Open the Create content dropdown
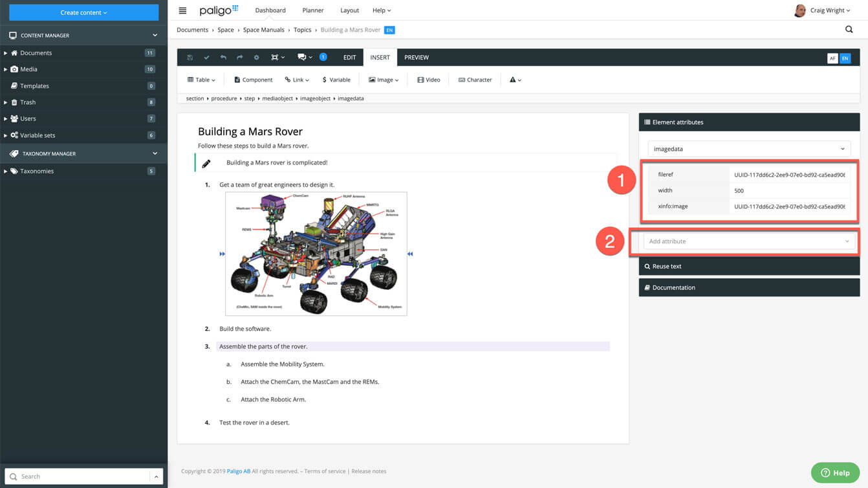The image size is (868, 488). (83, 12)
